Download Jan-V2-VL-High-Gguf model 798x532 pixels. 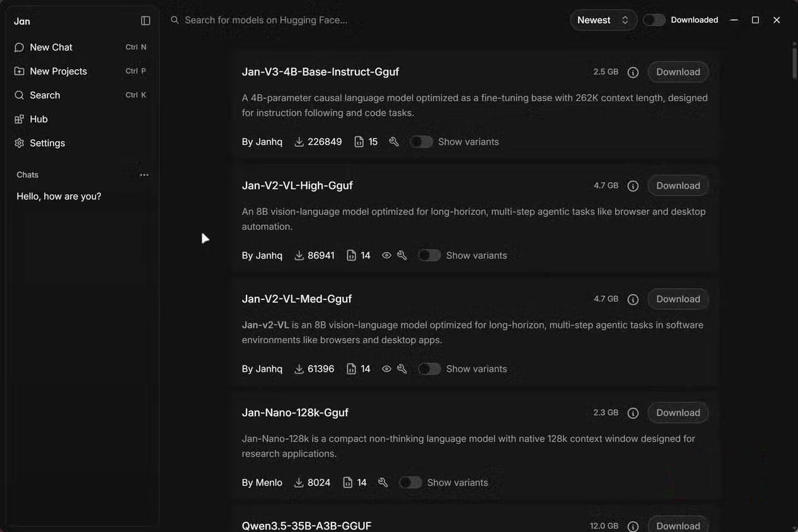pos(678,185)
